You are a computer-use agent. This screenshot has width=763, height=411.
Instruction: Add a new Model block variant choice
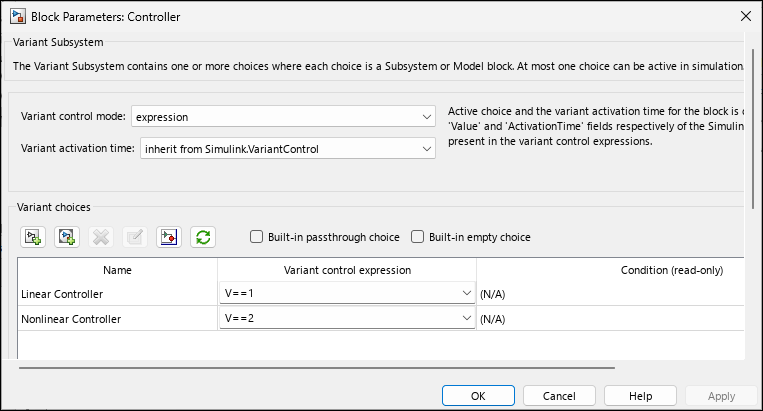pyautogui.click(x=67, y=237)
